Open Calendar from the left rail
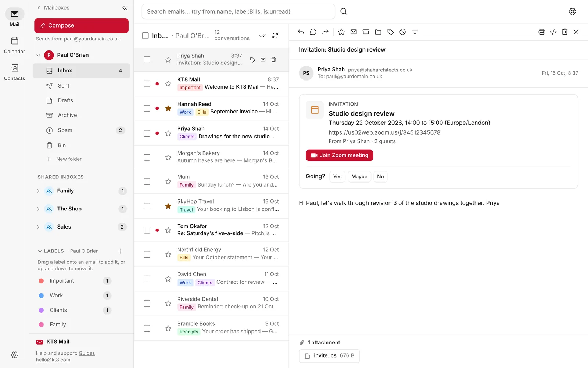Viewport: 588px width, 368px height. 15,45
